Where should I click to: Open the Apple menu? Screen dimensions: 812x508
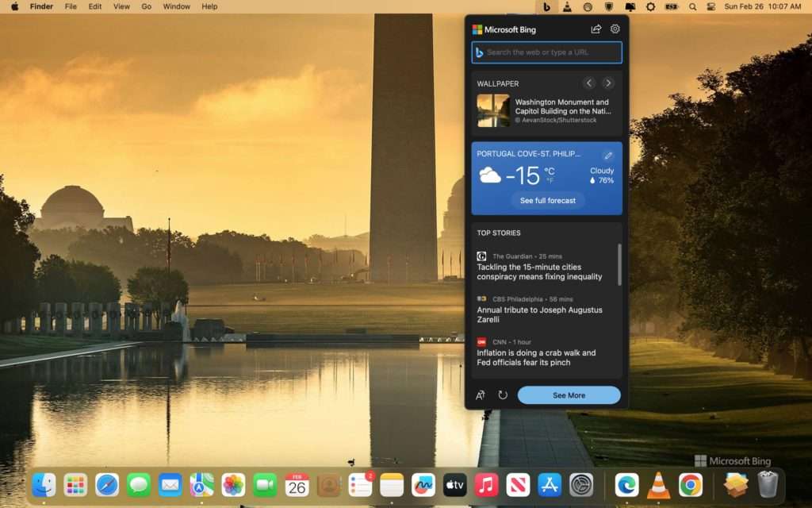(14, 6)
